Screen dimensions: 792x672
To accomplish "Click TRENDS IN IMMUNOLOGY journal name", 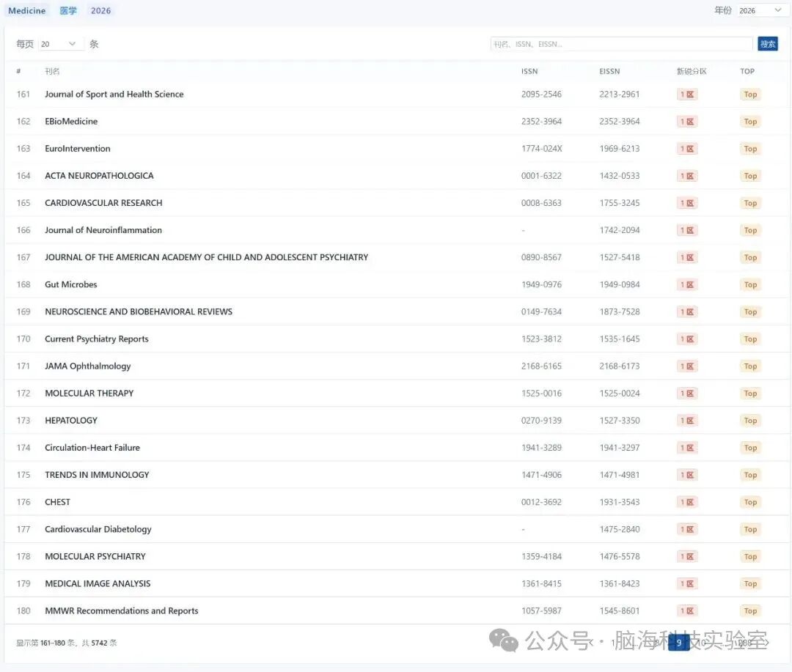I will point(97,475).
